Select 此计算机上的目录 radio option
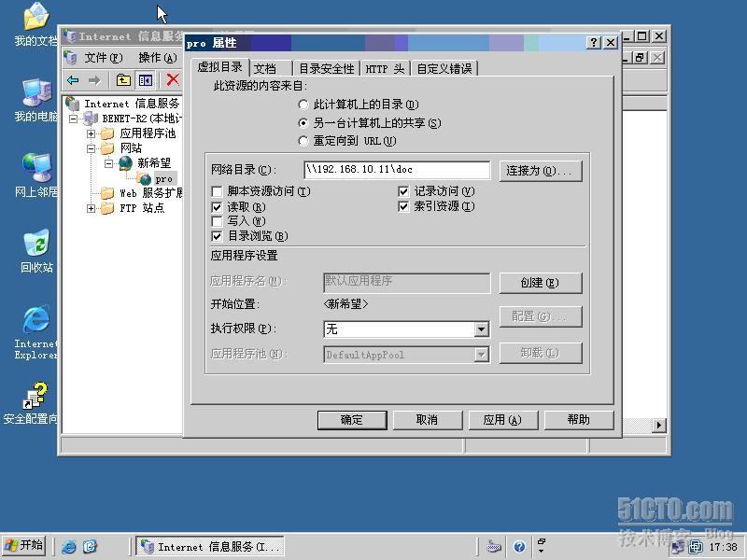The image size is (747, 560). point(303,105)
